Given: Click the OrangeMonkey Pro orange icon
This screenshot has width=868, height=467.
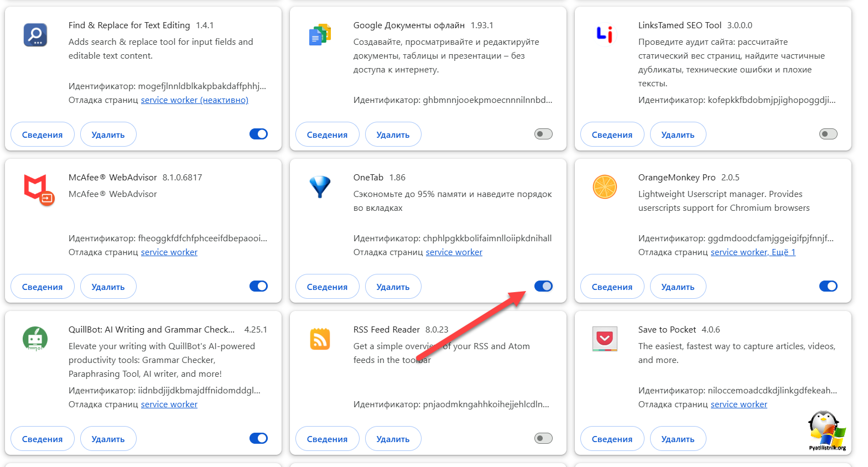Looking at the screenshot, I should point(605,187).
